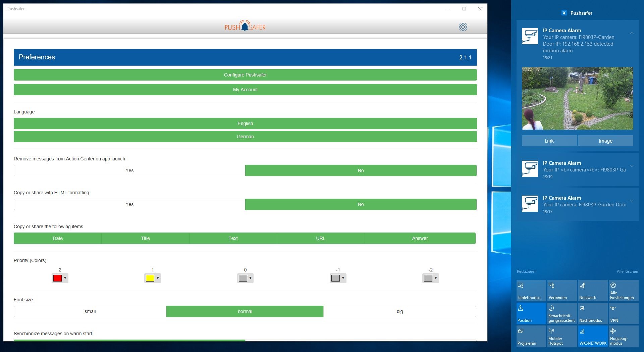Click Configure Pushsafer button
Image resolution: width=644 pixels, height=352 pixels.
pos(245,75)
